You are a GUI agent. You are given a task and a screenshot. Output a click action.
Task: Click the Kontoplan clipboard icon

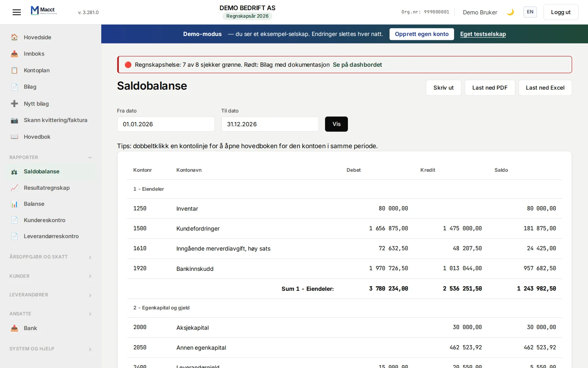click(x=14, y=70)
